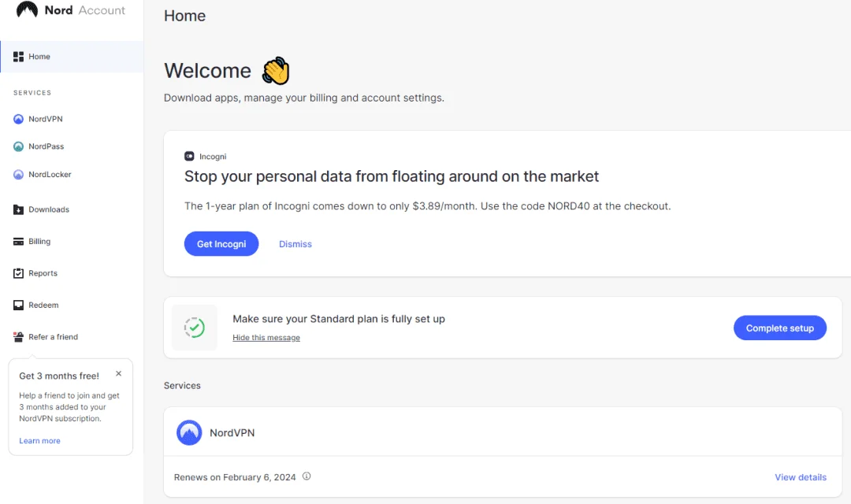
Task: Click the Get Incogni button
Action: click(x=221, y=244)
